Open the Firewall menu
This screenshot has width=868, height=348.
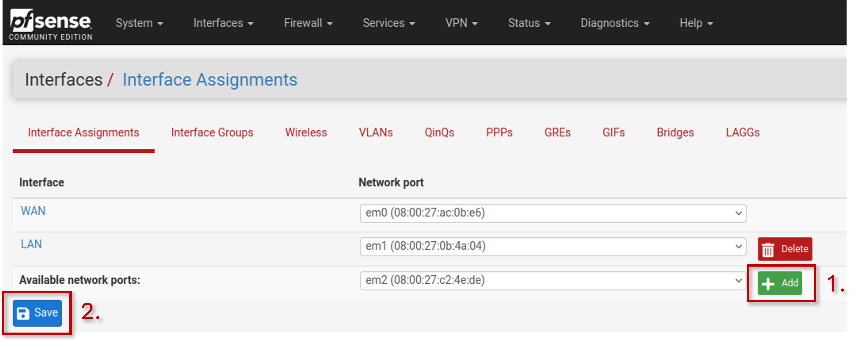(308, 23)
